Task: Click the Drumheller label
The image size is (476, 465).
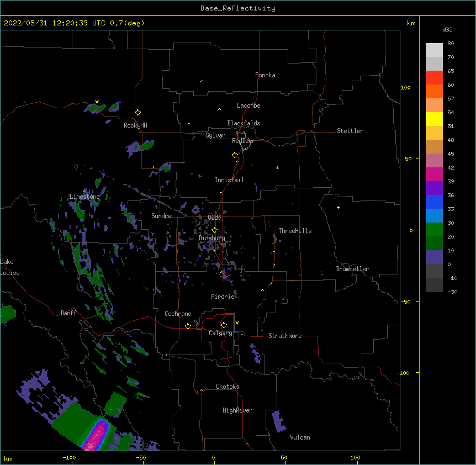Action: 352,269
